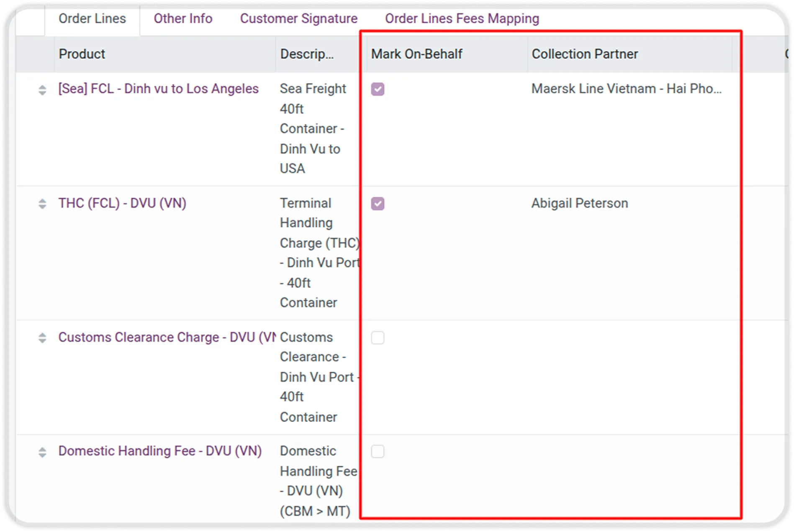
Task: Uncheck Mark On-Behalf for Sea FCL line
Action: click(x=378, y=89)
